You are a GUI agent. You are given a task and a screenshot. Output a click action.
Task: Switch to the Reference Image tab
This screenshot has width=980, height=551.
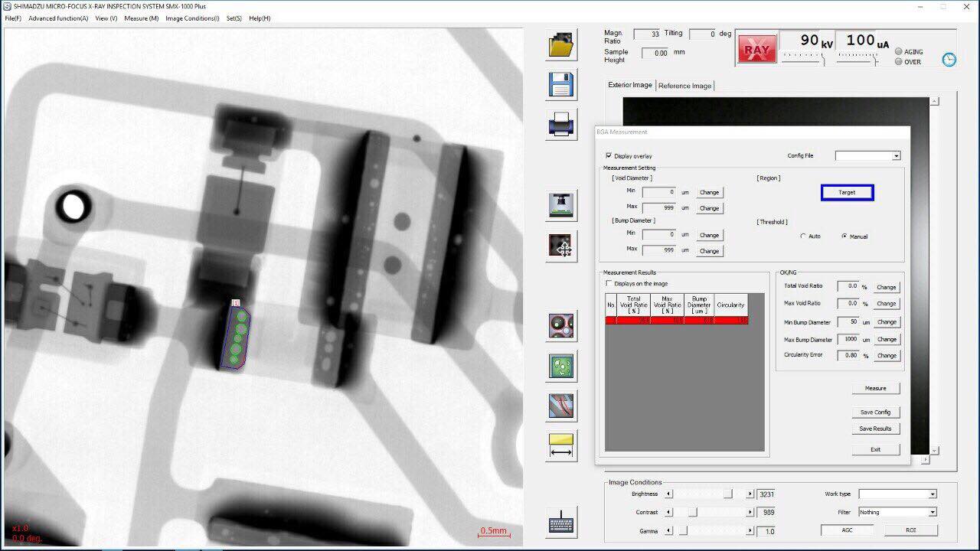[x=684, y=86]
